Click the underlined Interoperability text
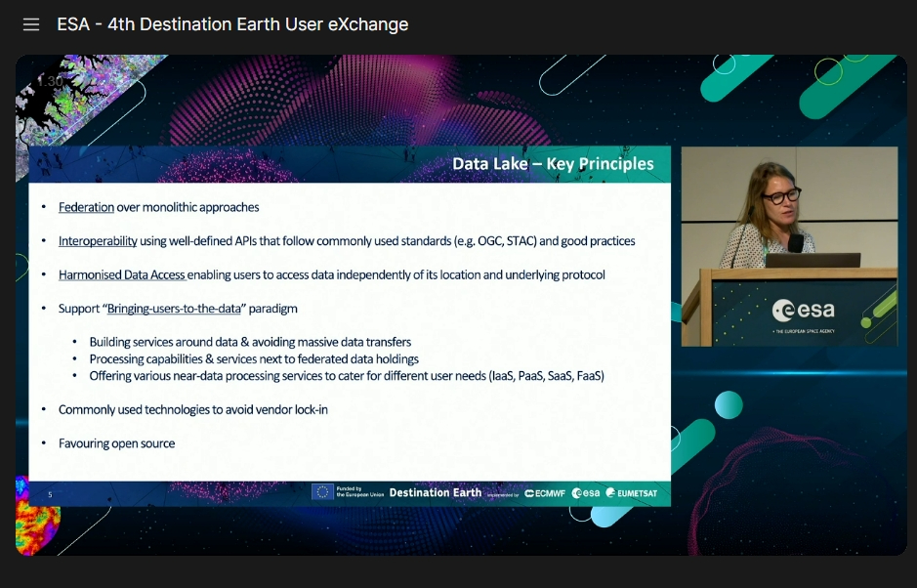 [x=97, y=241]
